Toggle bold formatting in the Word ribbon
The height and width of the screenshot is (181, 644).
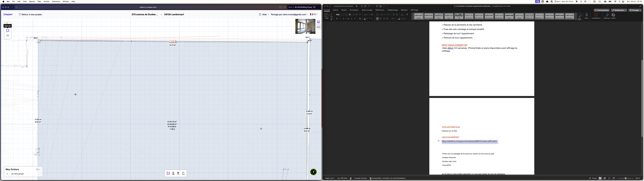(337, 18)
